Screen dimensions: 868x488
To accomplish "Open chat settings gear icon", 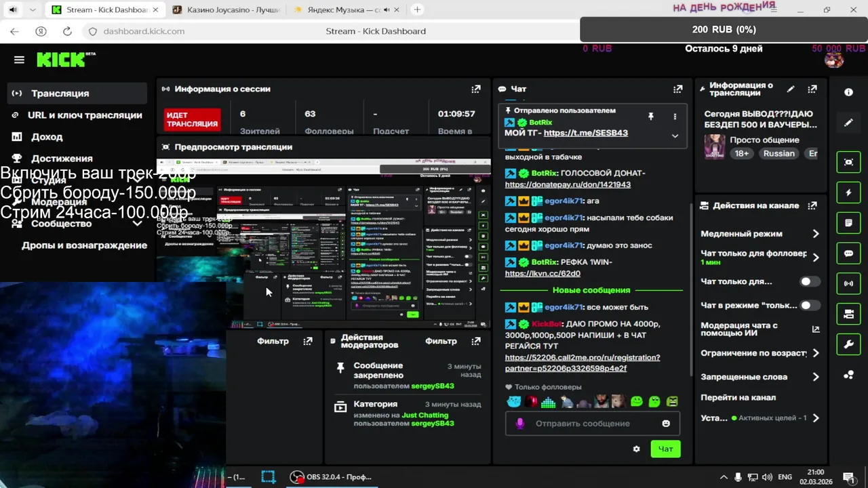I will (636, 449).
